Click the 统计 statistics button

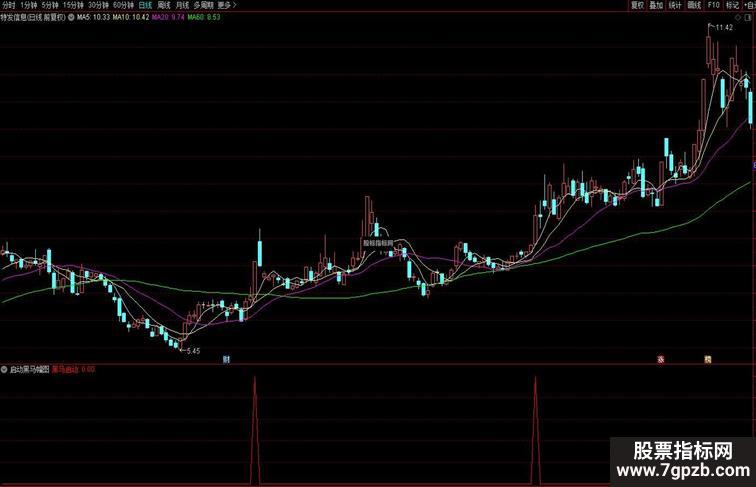tap(675, 5)
